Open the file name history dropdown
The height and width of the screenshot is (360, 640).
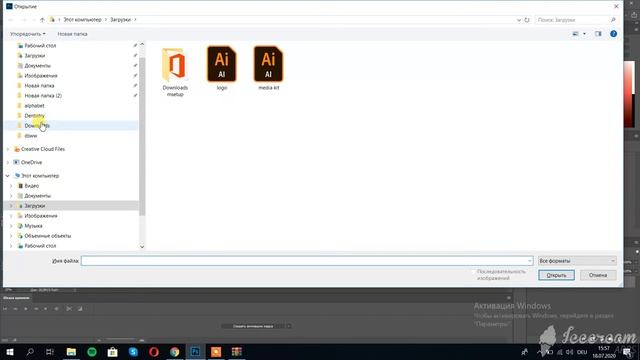click(x=529, y=261)
